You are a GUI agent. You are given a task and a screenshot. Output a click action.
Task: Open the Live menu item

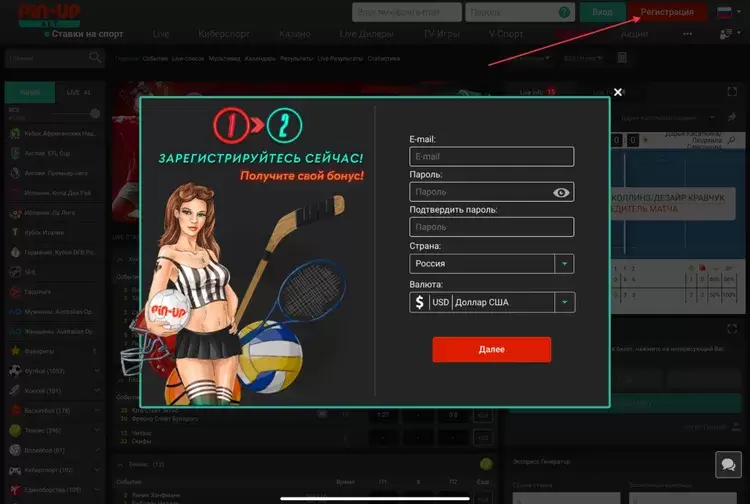(161, 34)
